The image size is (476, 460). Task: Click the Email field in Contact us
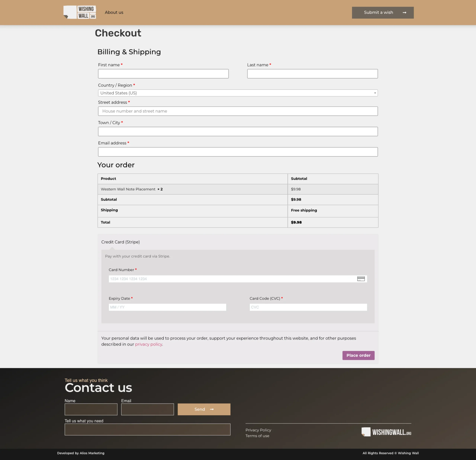(147, 409)
